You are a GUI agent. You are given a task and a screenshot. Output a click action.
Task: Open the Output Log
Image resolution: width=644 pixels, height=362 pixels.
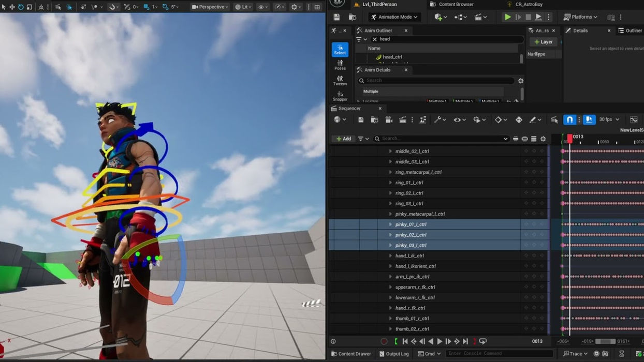pyautogui.click(x=394, y=354)
